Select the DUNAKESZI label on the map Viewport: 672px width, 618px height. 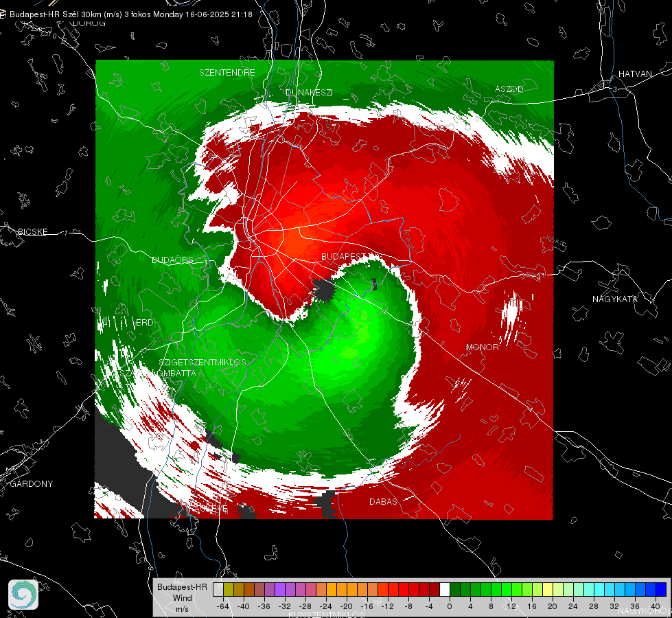point(309,92)
